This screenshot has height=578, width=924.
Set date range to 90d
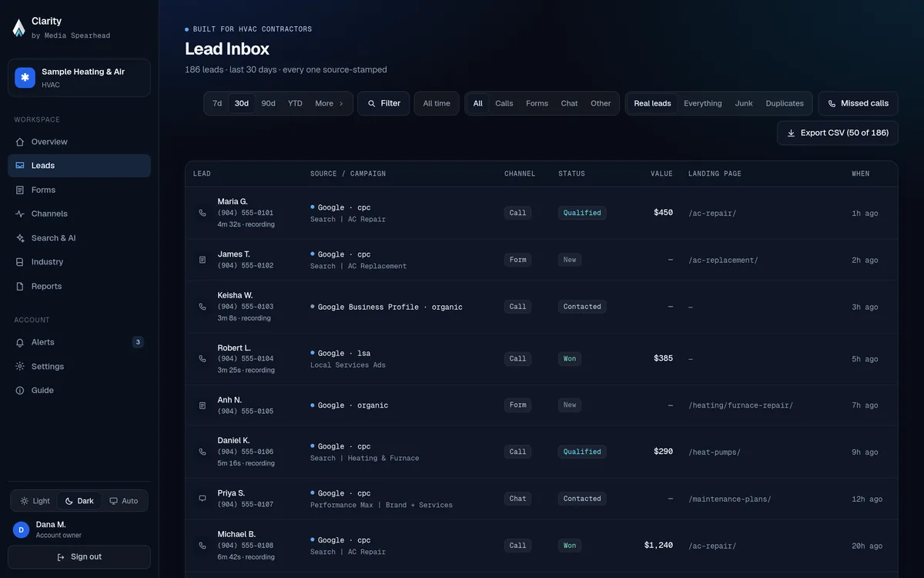coord(268,103)
